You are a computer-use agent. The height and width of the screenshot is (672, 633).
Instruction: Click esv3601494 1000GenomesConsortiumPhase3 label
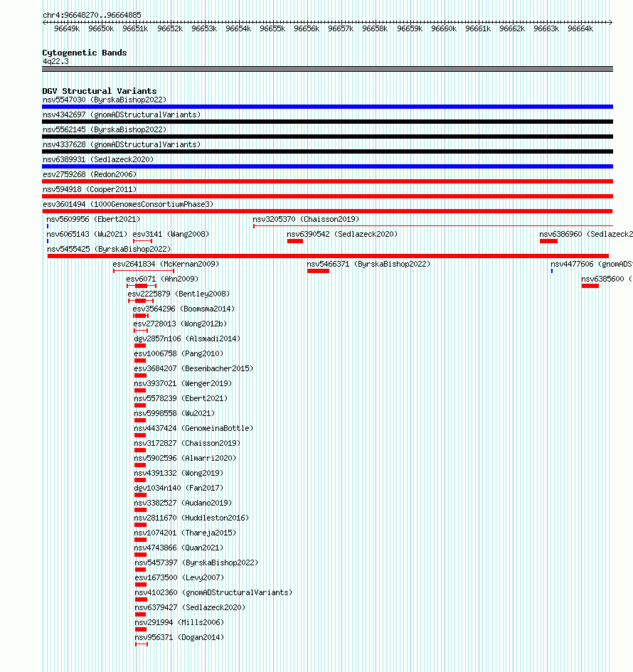[x=128, y=204]
